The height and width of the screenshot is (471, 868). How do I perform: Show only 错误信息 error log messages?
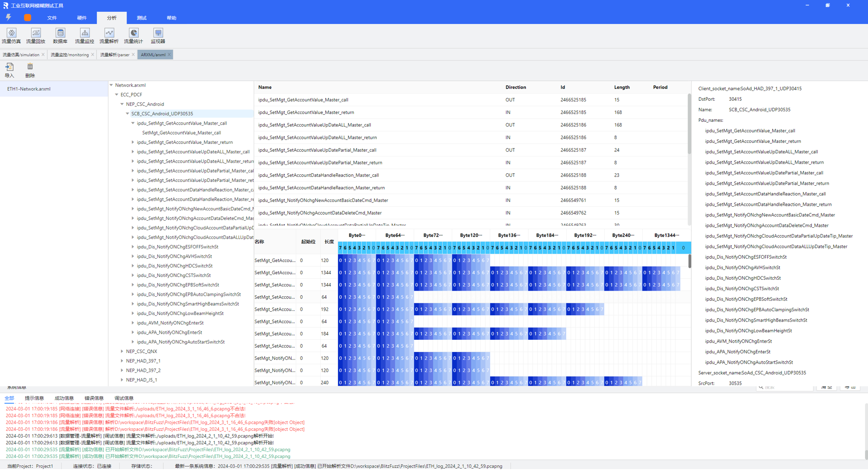[x=94, y=398]
